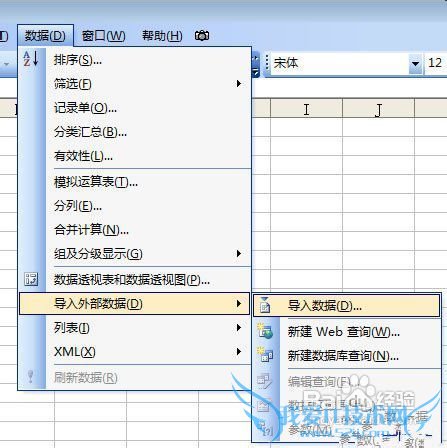The width and height of the screenshot is (447, 448).
Task: Expand the highlighted 导入外部数据(D) submenu
Action: coord(135,304)
